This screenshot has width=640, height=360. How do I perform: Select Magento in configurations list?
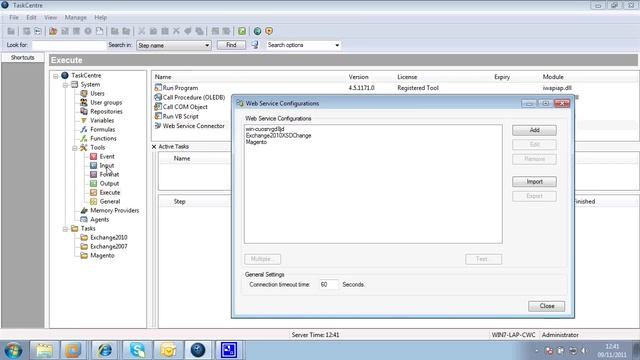point(256,142)
